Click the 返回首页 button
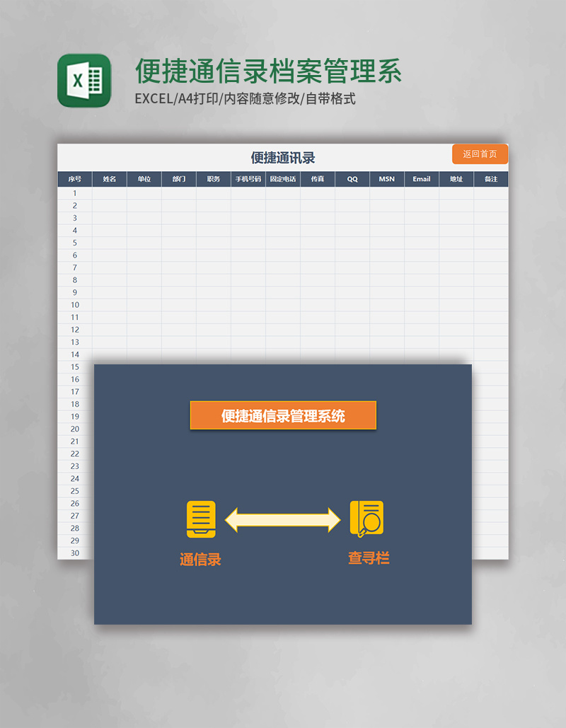 click(480, 154)
